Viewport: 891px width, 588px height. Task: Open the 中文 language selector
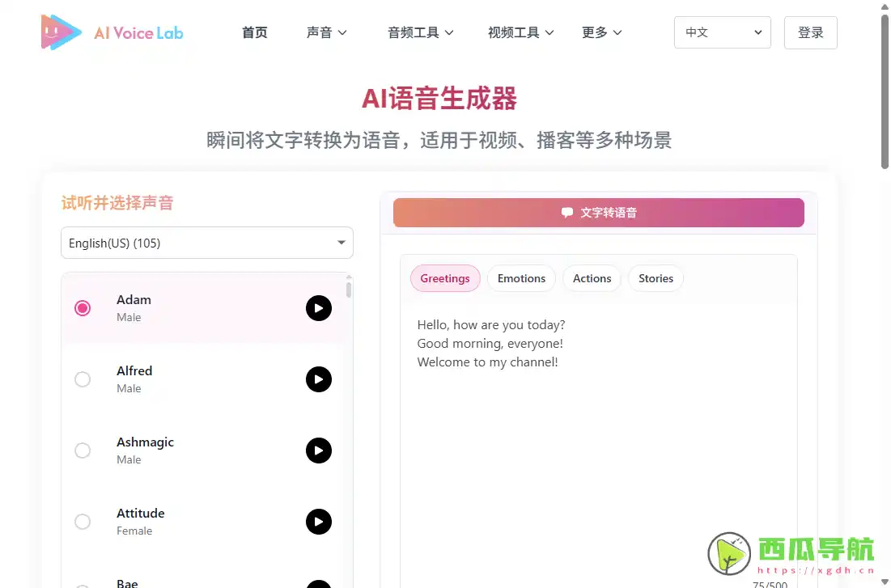pos(722,32)
